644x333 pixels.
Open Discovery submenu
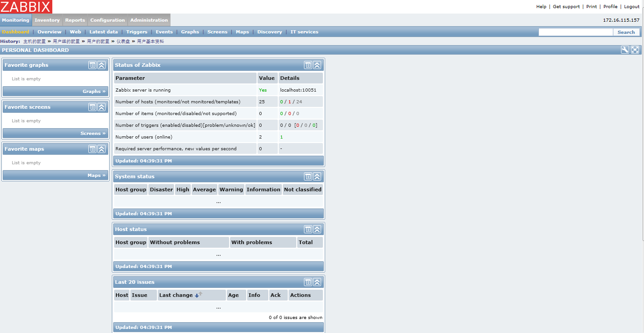click(270, 32)
